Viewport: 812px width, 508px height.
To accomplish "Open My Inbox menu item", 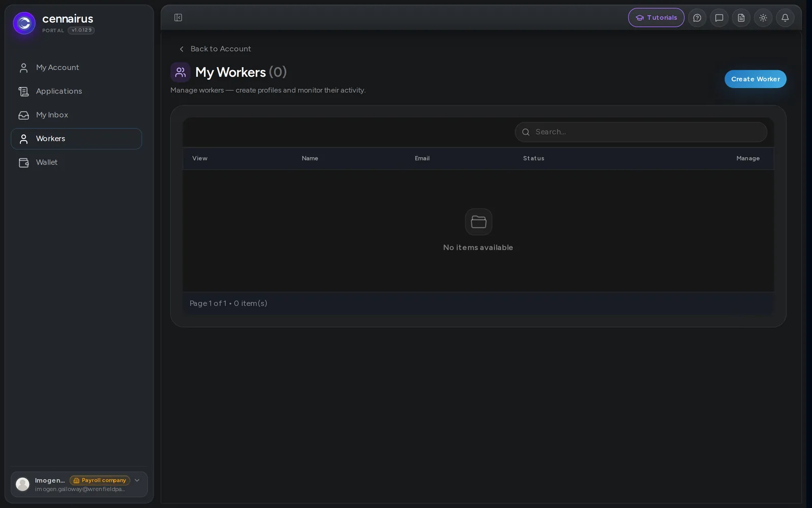I will point(76,115).
